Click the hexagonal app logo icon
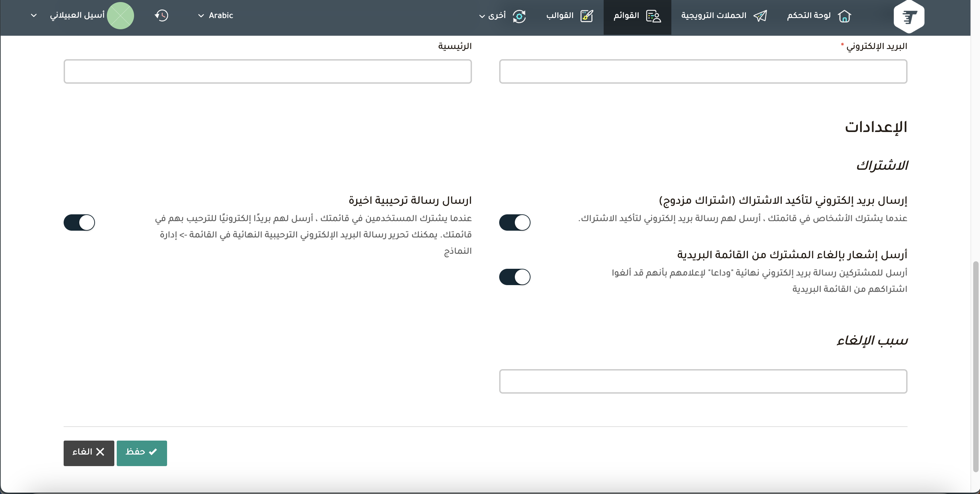 909,16
